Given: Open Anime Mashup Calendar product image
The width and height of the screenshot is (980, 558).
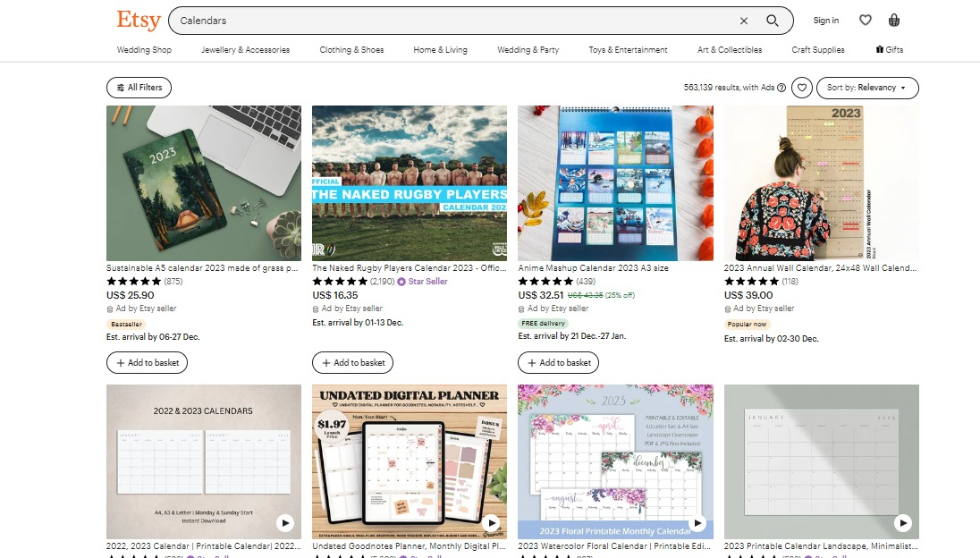Looking at the screenshot, I should tap(615, 183).
